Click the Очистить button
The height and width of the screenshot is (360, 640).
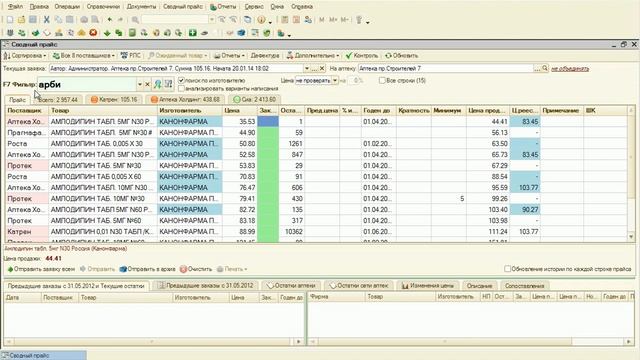point(196,269)
